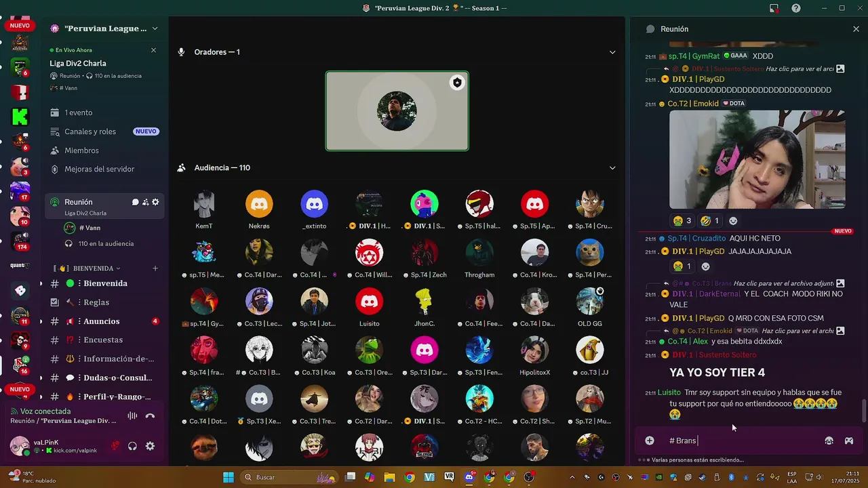Close the Reunión chat panel
This screenshot has height=488, width=868.
tap(856, 29)
